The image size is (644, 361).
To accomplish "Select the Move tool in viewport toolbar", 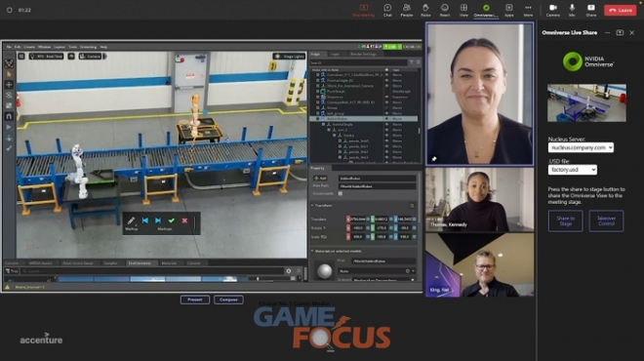I will tap(9, 85).
